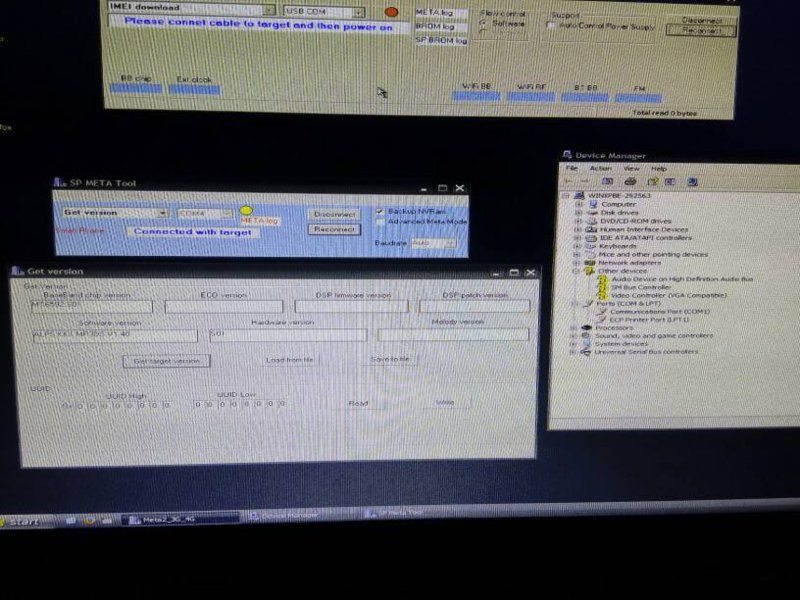Collapse the Other devices node
Viewport: 800px width, 600px height.
pyautogui.click(x=576, y=271)
